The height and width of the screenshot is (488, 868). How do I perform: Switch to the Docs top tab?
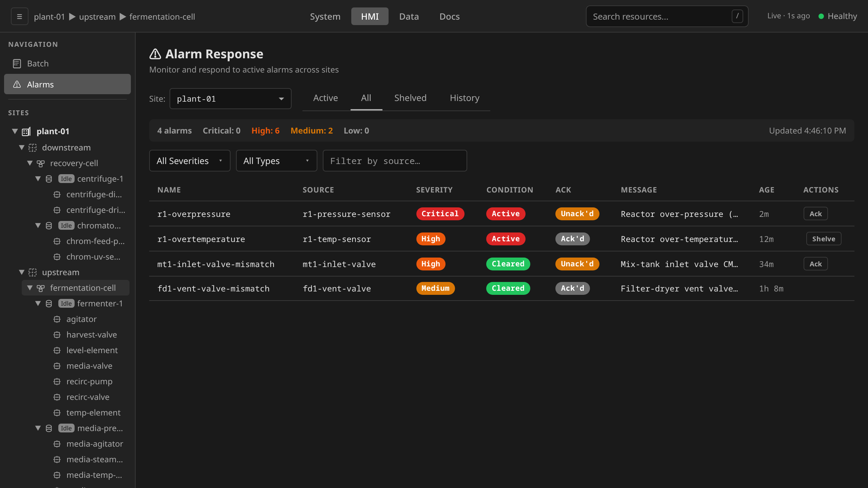tap(450, 16)
